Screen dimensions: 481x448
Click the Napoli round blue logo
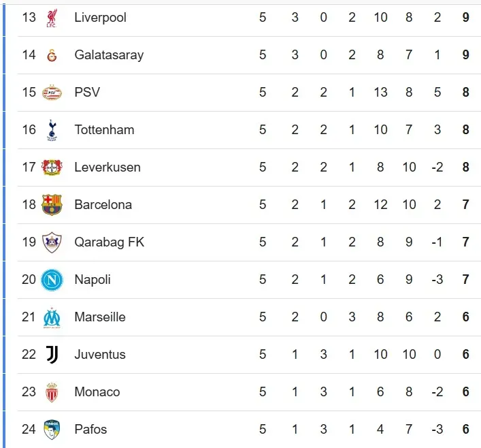pos(52,280)
